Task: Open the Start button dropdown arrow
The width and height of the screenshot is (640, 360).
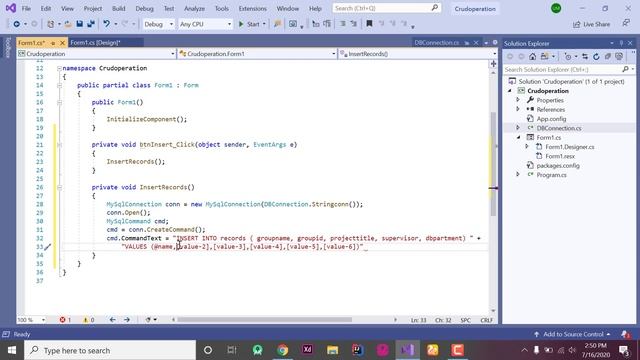Action: coord(264,24)
